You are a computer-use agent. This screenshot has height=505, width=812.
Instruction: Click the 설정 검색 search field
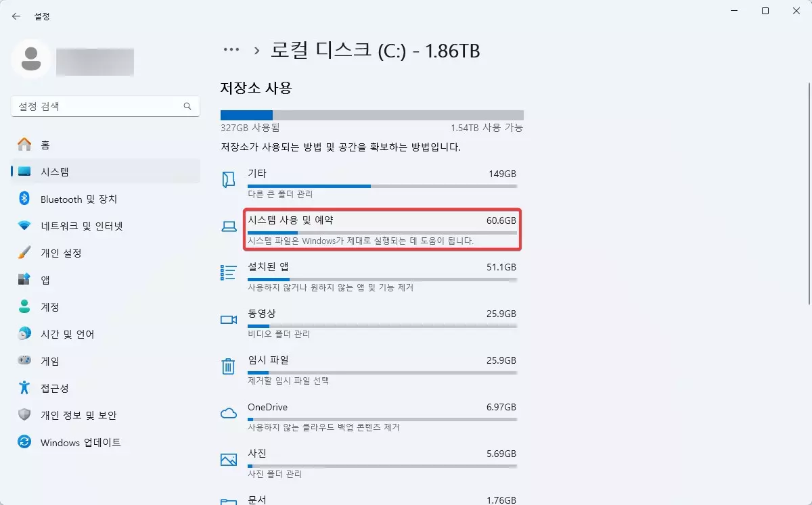[x=105, y=106]
